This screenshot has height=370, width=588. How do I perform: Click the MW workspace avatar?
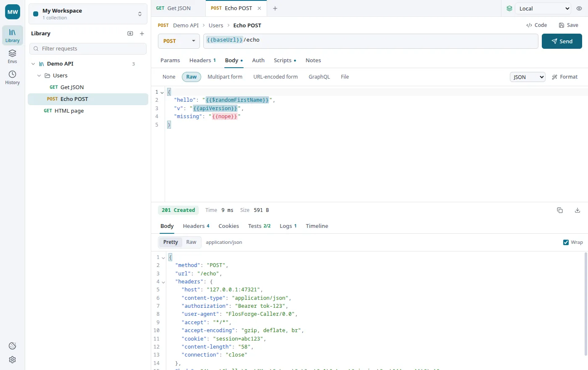[x=13, y=12]
